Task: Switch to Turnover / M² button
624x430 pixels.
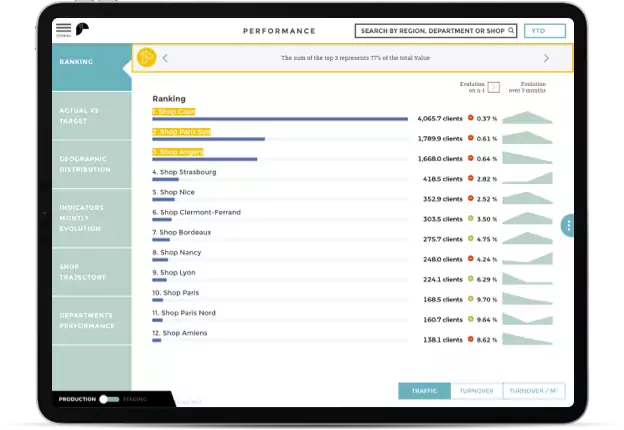Action: click(x=534, y=391)
